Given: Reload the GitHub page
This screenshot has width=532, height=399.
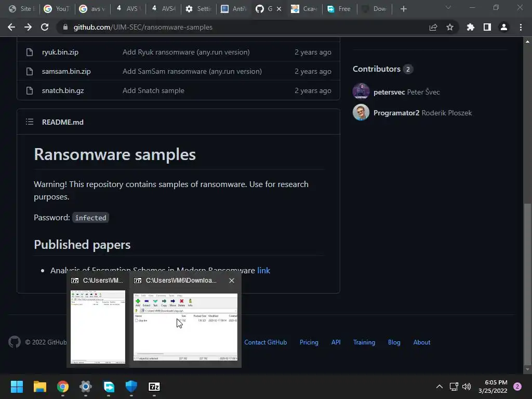Looking at the screenshot, I should click(45, 27).
